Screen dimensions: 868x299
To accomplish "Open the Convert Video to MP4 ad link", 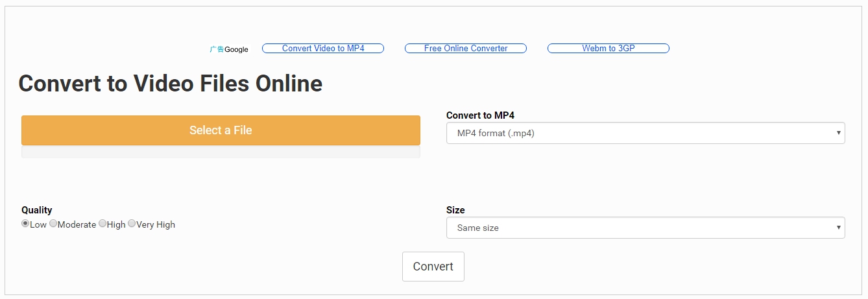I will (x=323, y=49).
